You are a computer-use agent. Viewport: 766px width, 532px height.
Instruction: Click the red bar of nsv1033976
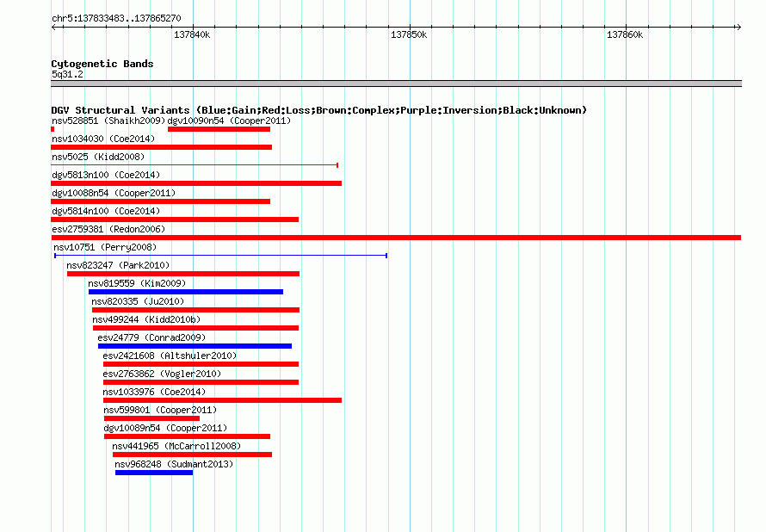point(222,400)
